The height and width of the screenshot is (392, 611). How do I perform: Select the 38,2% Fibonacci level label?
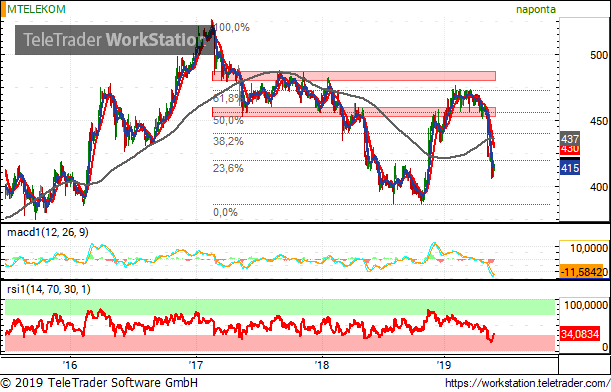(x=228, y=141)
